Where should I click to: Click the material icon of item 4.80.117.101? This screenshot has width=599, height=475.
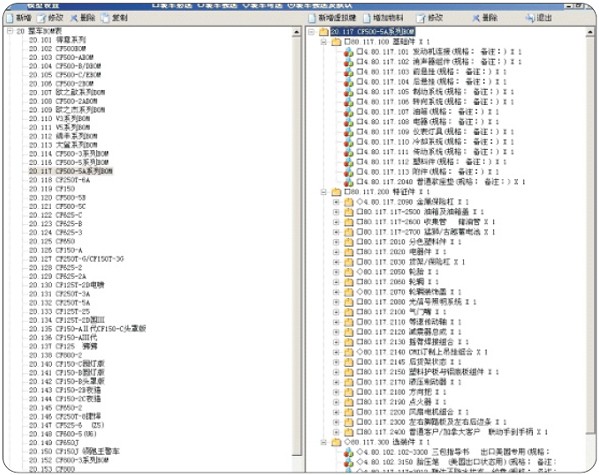coord(348,52)
